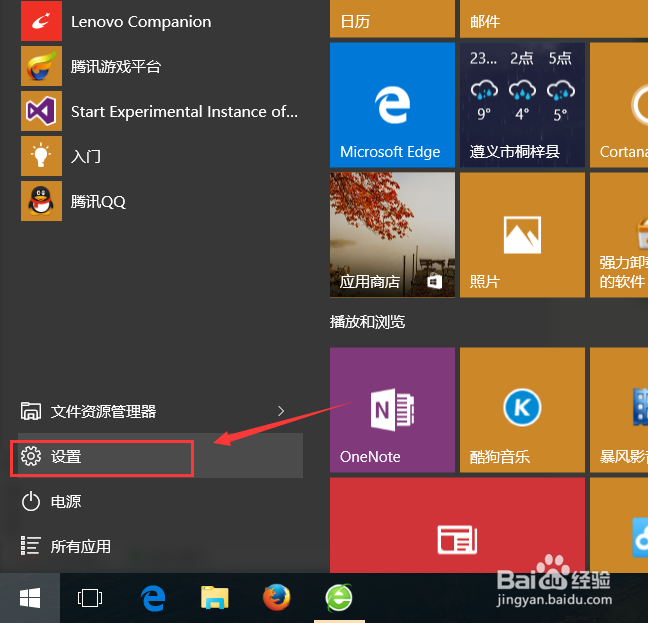Open the tile at the lower right edge
This screenshot has width=648, height=623.
(619, 525)
